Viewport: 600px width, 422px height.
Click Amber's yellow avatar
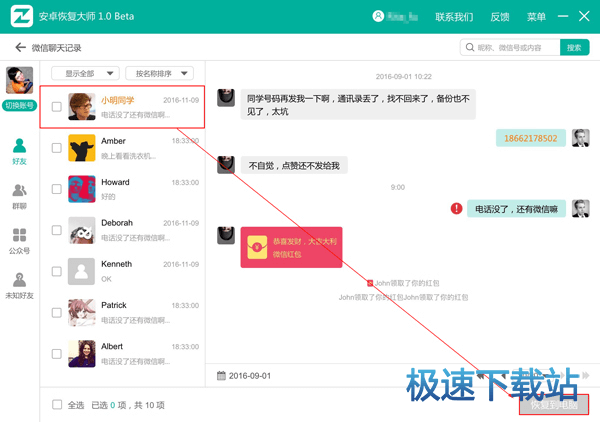(82, 148)
